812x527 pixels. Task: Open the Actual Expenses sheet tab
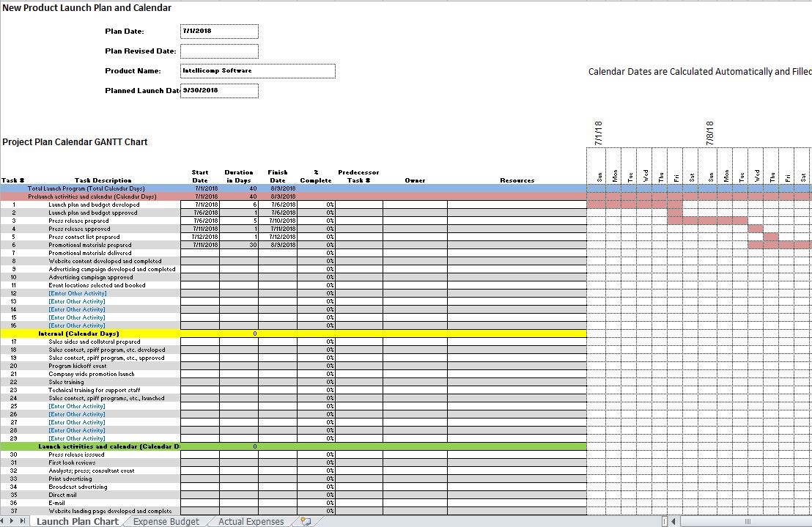pyautogui.click(x=251, y=521)
